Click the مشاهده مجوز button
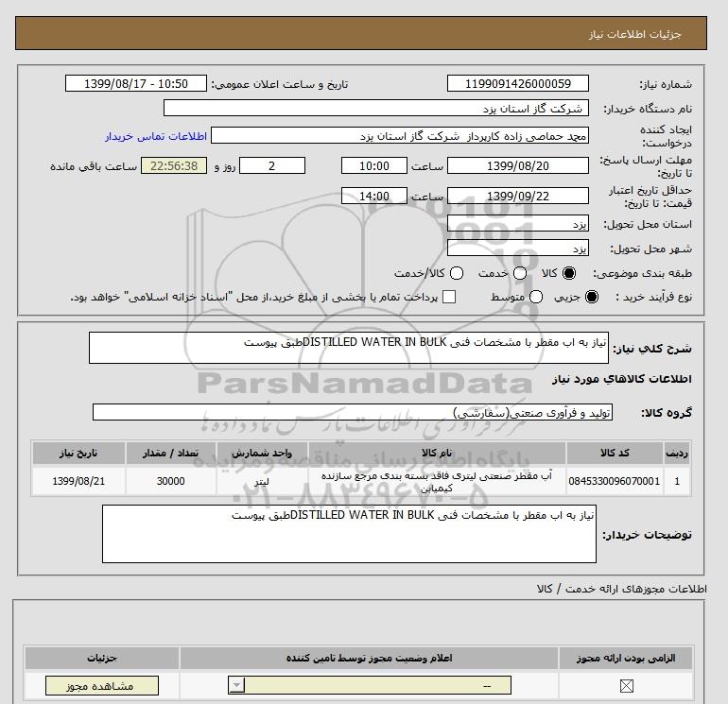Screen dimensions: 728x704 [102, 685]
